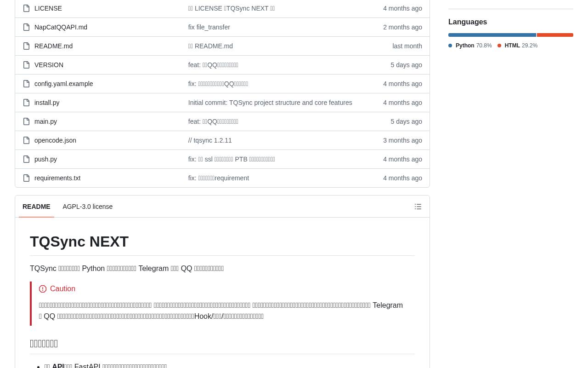Click '4 months ago' timestamp for LICENSE
588x368 pixels.
402,8
